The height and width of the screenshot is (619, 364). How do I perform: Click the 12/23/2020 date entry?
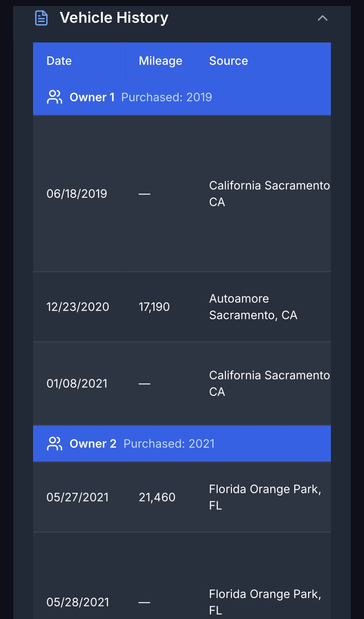[78, 307]
